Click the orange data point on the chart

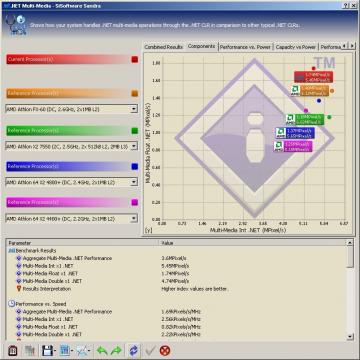pos(332,91)
